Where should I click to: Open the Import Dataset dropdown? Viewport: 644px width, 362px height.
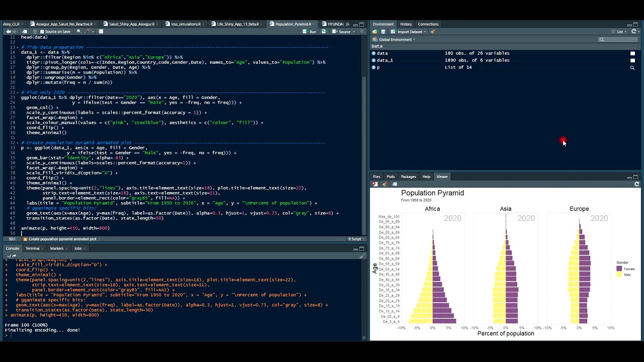408,32
